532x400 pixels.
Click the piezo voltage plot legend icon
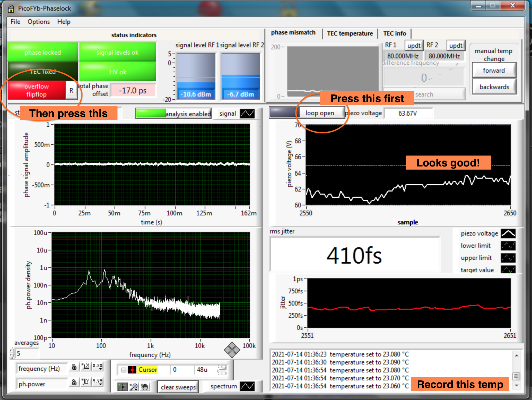tap(508, 233)
